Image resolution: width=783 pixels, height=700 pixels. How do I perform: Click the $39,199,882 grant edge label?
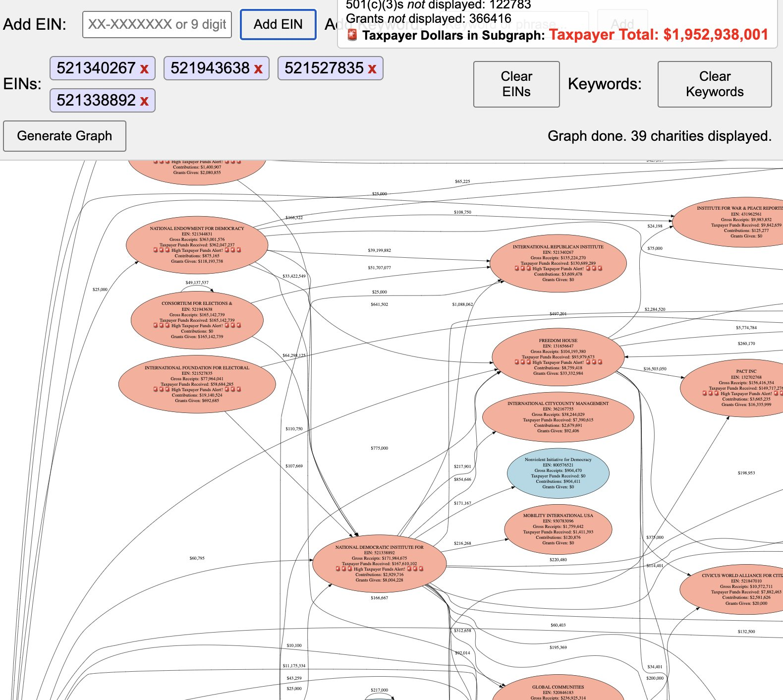click(379, 250)
